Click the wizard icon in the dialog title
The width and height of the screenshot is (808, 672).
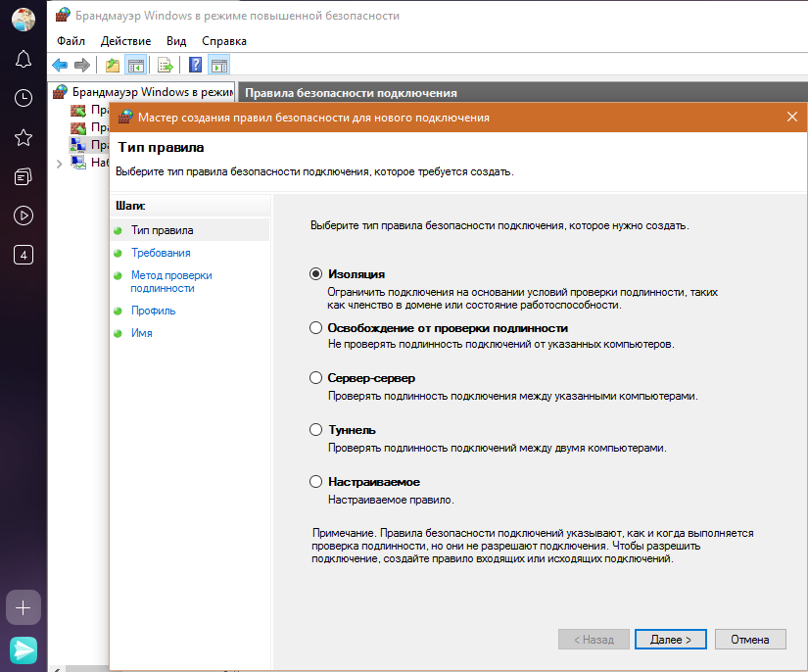click(125, 117)
